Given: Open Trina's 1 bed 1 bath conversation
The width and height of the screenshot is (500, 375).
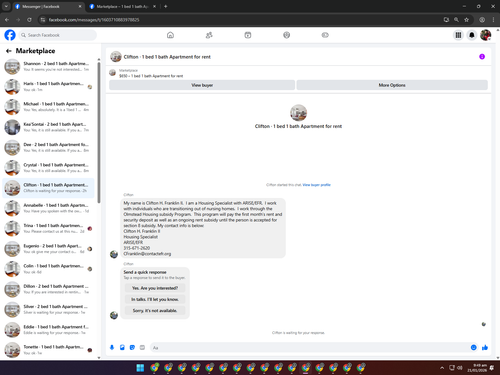Looking at the screenshot, I should click(48, 229).
